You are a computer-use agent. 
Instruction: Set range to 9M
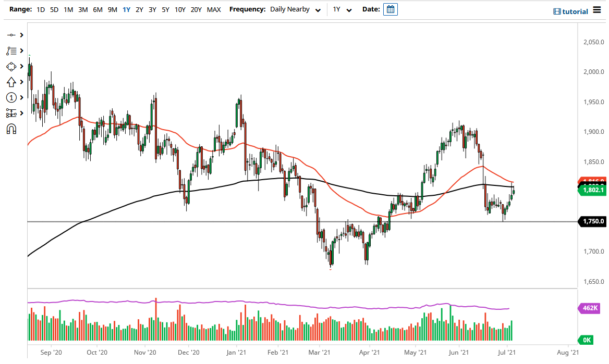click(113, 9)
